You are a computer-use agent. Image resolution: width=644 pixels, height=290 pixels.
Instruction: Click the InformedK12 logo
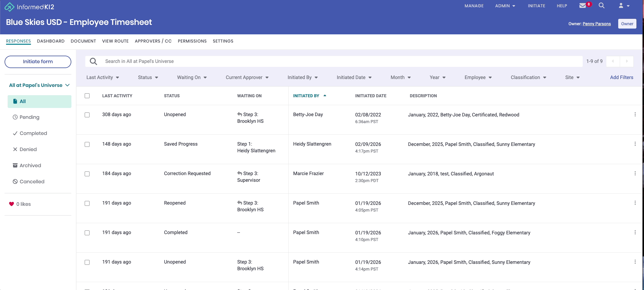(x=29, y=7)
